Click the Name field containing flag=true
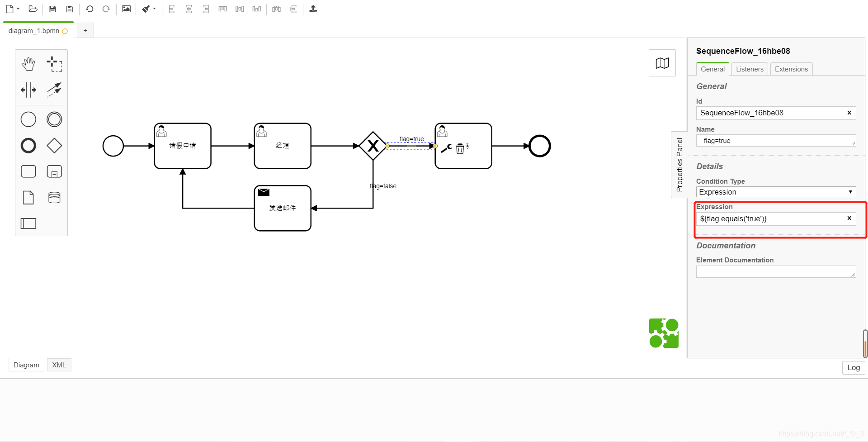Viewport: 868px width, 442px height. [776, 141]
